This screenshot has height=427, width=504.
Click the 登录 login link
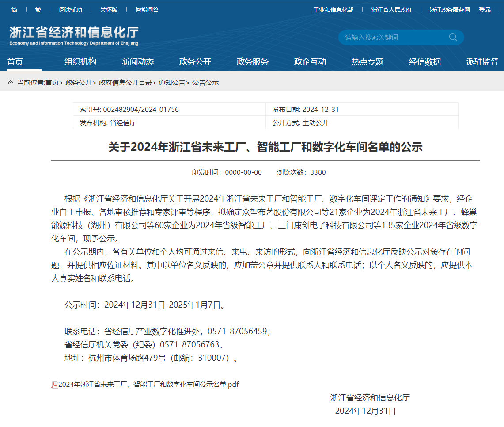point(485,10)
